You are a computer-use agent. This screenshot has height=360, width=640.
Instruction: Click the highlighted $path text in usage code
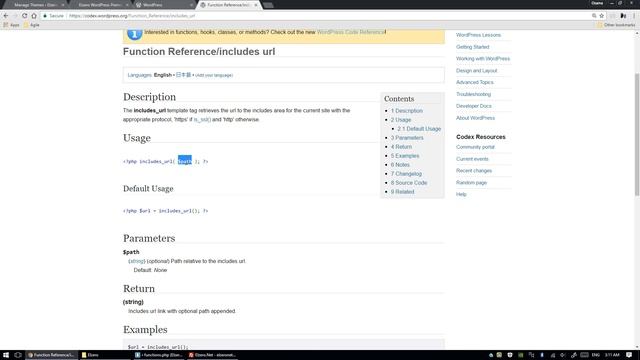184,160
